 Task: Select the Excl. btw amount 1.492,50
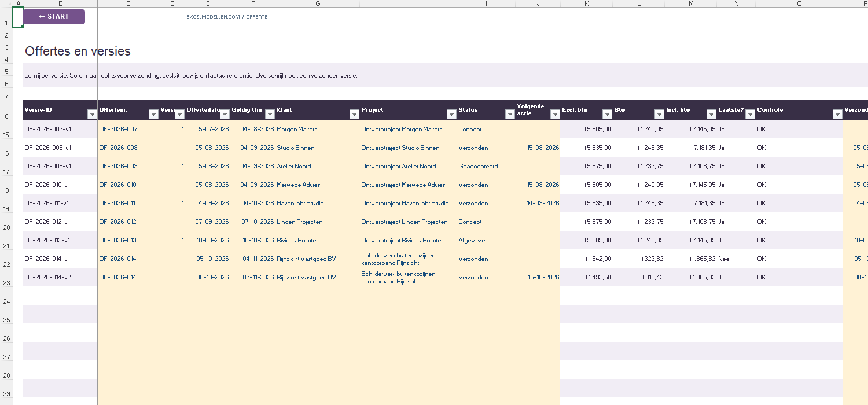coord(587,277)
